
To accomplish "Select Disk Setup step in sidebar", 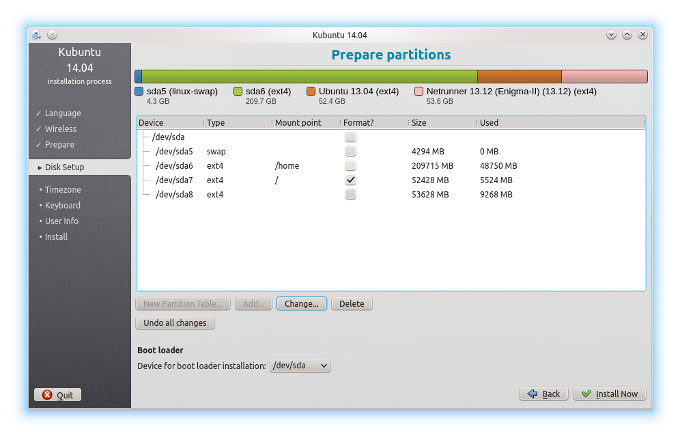I will pos(65,167).
